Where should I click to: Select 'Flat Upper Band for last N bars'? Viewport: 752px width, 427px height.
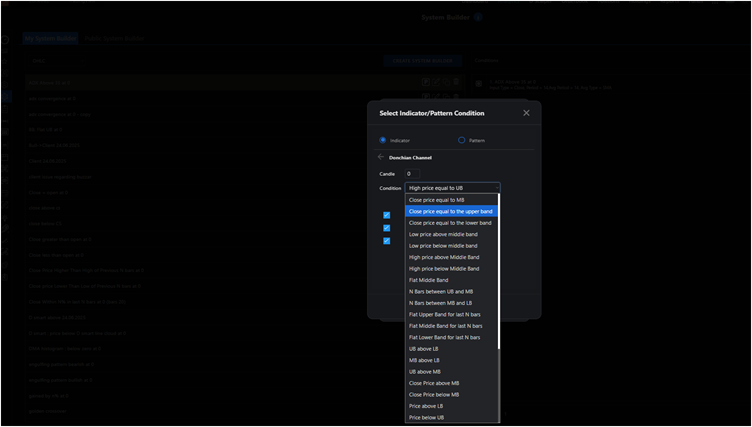(452, 315)
